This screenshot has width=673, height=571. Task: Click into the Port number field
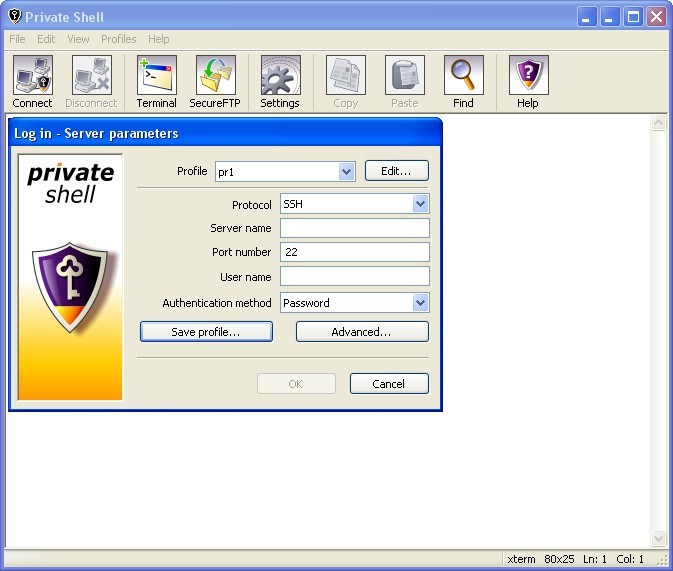tap(355, 252)
